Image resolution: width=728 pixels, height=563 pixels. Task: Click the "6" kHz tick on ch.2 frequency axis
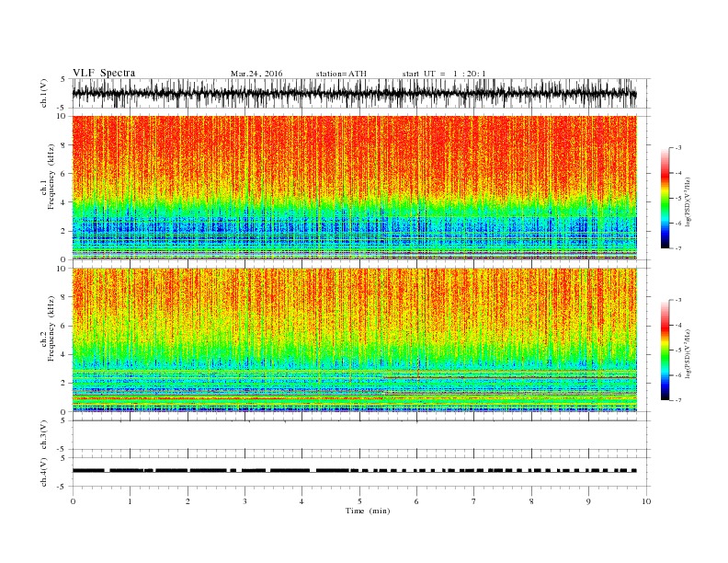[x=63, y=326]
